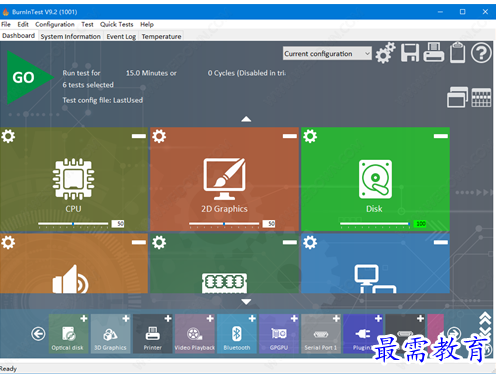496x381 pixels.
Task: Click the tile windows grid icon
Action: point(481,97)
